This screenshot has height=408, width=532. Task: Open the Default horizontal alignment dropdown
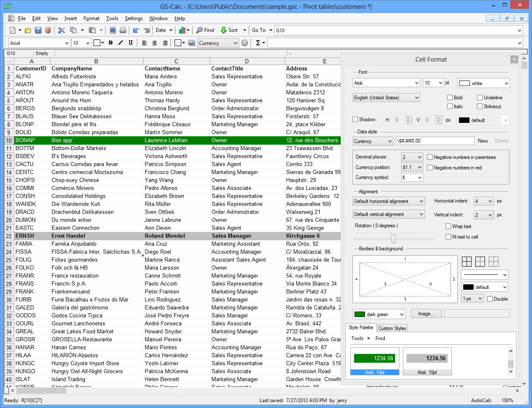click(x=389, y=201)
